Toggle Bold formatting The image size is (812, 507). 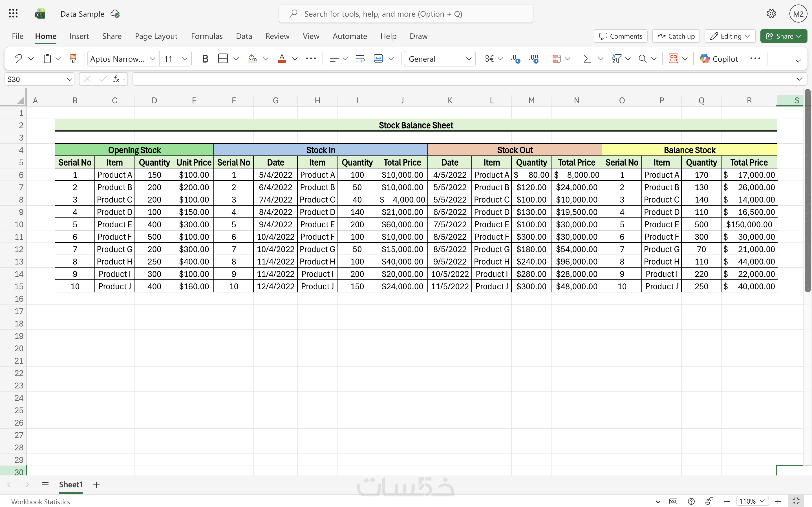tap(205, 59)
